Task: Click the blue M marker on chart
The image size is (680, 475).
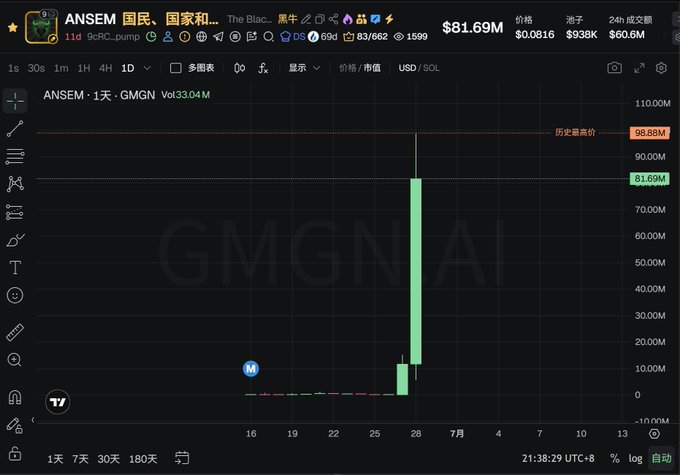Action: 251,369
